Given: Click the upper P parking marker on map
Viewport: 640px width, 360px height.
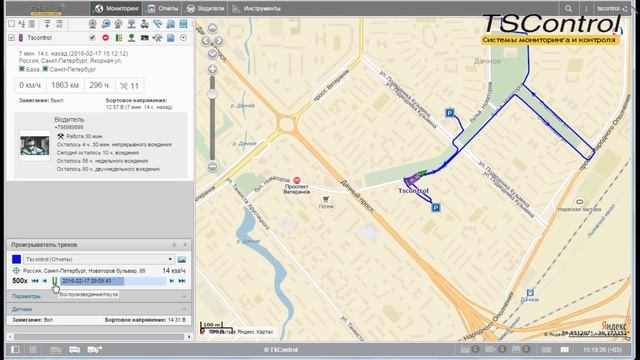Looking at the screenshot, I should [x=449, y=113].
